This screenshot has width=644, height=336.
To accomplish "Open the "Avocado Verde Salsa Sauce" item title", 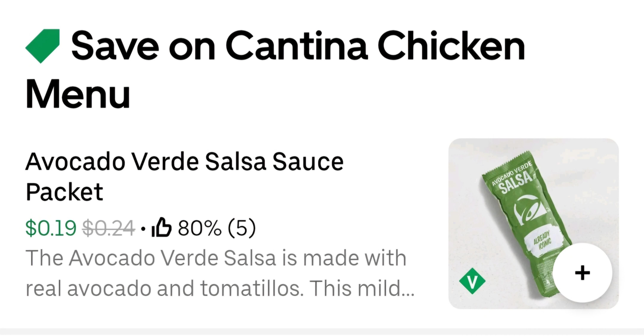I will 185,162.
